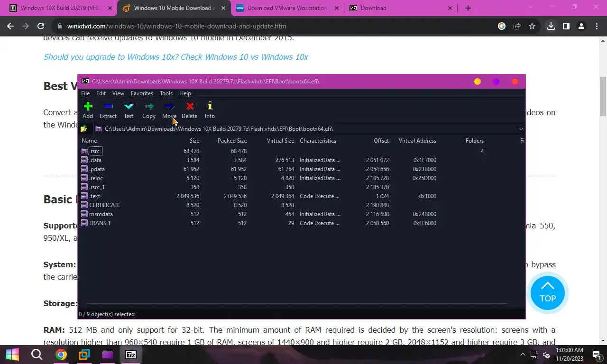Screen dimensions: 607x364
Task: Show hidden system tray icons
Action: [523, 355]
